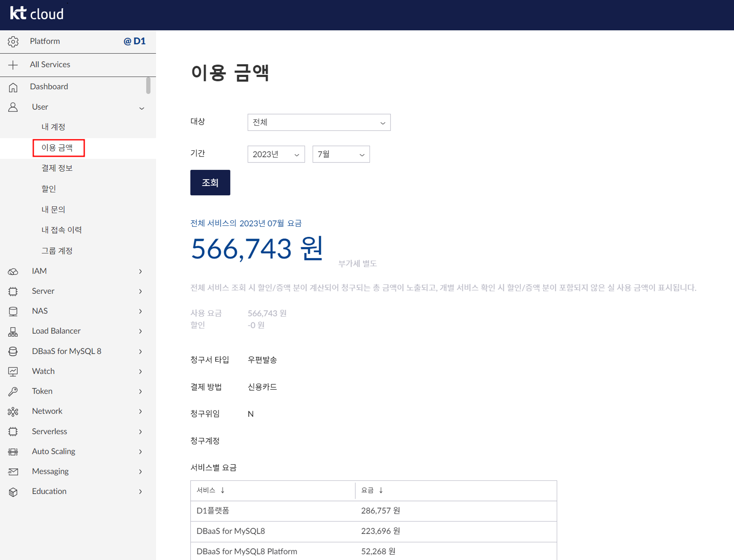Image resolution: width=734 pixels, height=560 pixels.
Task: Click the All Services plus icon
Action: click(13, 65)
